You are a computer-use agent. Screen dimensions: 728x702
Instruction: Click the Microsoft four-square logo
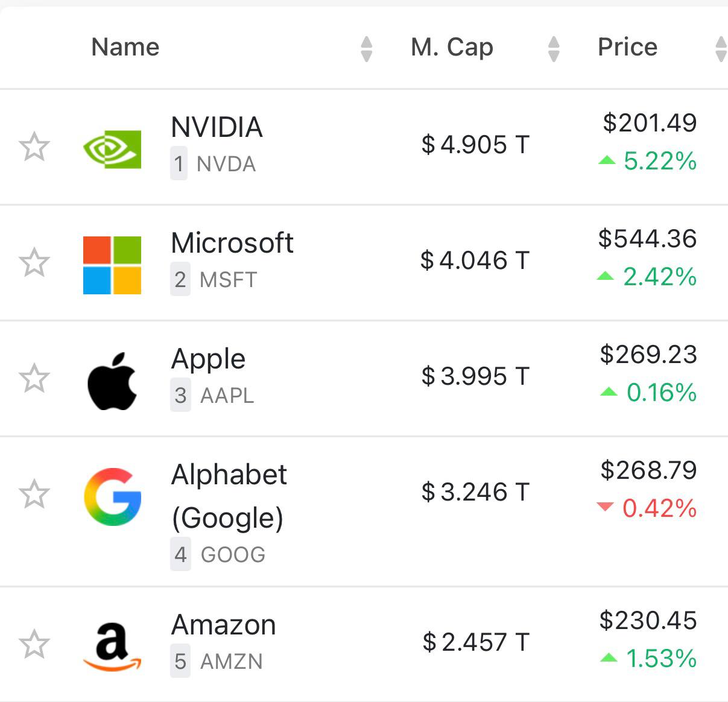click(x=112, y=265)
